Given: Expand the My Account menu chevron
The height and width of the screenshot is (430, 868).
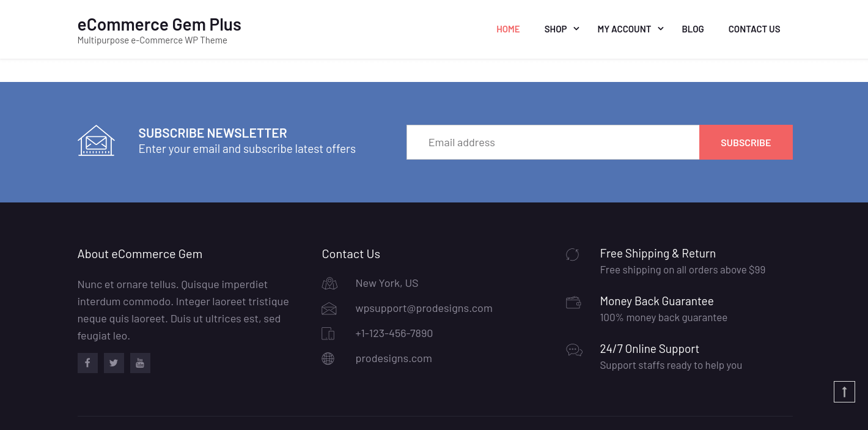Looking at the screenshot, I should tap(660, 29).
